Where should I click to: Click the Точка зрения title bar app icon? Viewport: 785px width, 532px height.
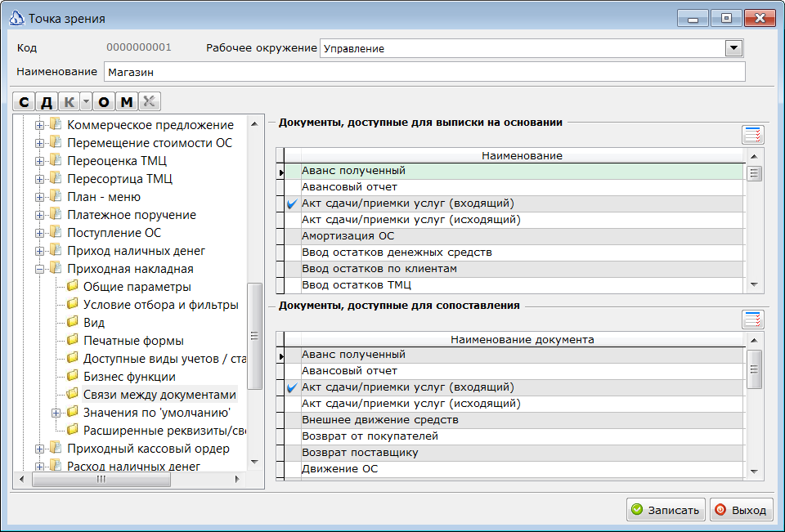[x=16, y=19]
